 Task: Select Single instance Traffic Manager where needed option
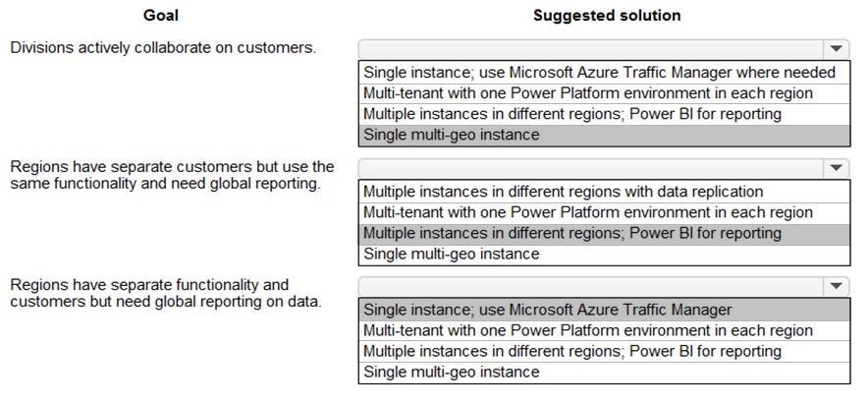(x=599, y=73)
